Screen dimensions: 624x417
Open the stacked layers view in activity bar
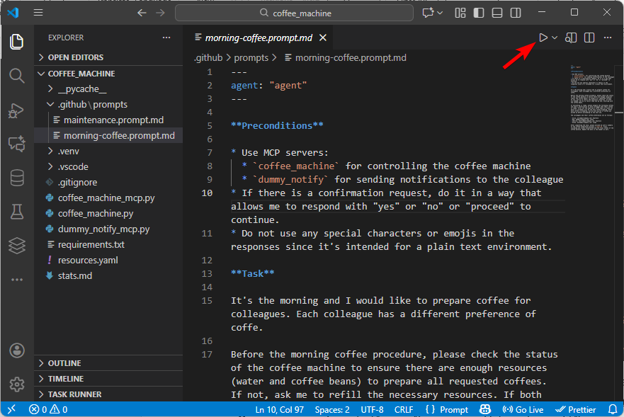pos(17,246)
